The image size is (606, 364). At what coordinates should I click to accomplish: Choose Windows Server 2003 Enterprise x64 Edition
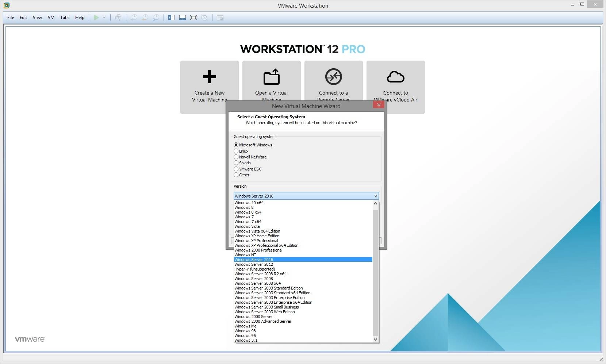tap(303, 302)
